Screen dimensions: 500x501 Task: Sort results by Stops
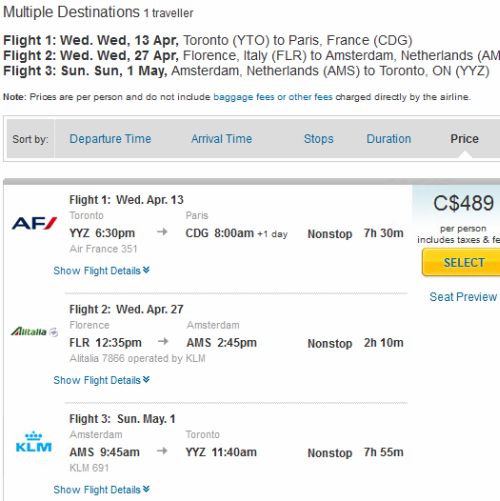coord(319,139)
